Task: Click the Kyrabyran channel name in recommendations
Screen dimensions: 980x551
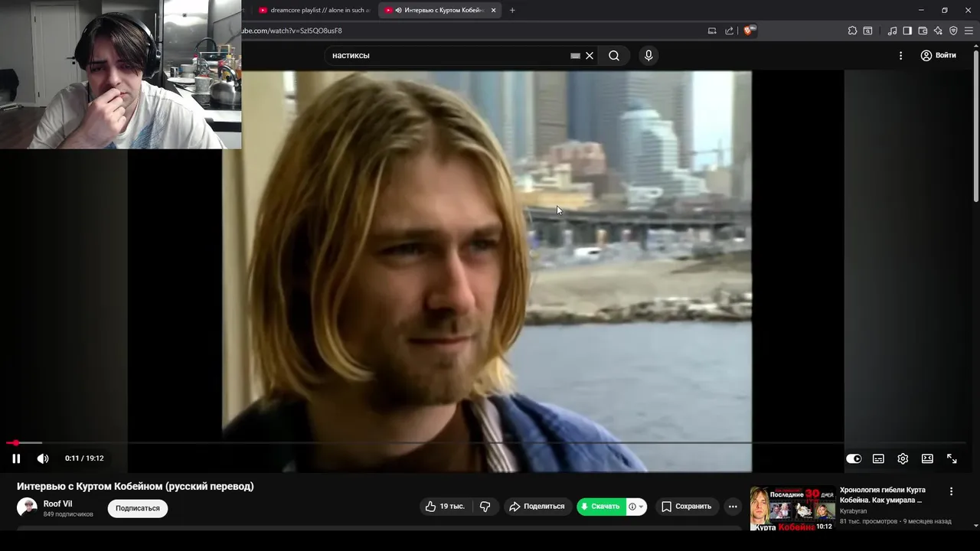Action: (854, 511)
